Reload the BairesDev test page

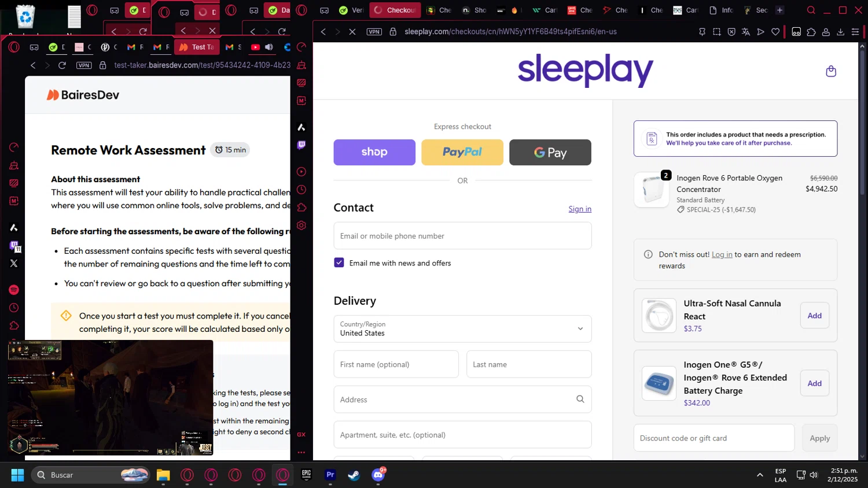click(62, 65)
